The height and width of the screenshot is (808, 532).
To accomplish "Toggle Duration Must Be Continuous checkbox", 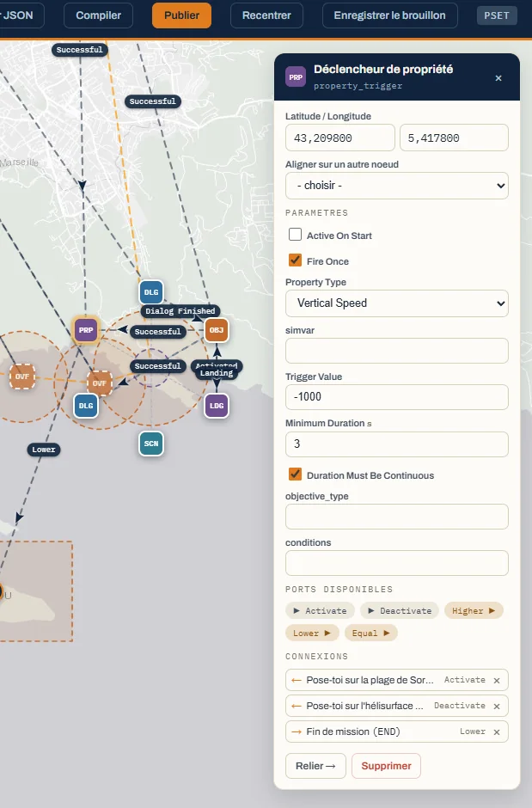I will pos(295,474).
